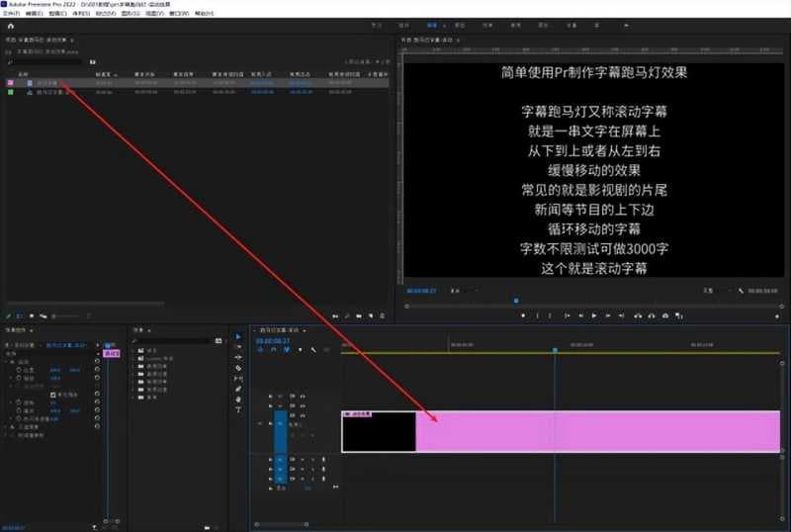The image size is (791, 532).
Task: Select the Hand tool
Action: (238, 399)
